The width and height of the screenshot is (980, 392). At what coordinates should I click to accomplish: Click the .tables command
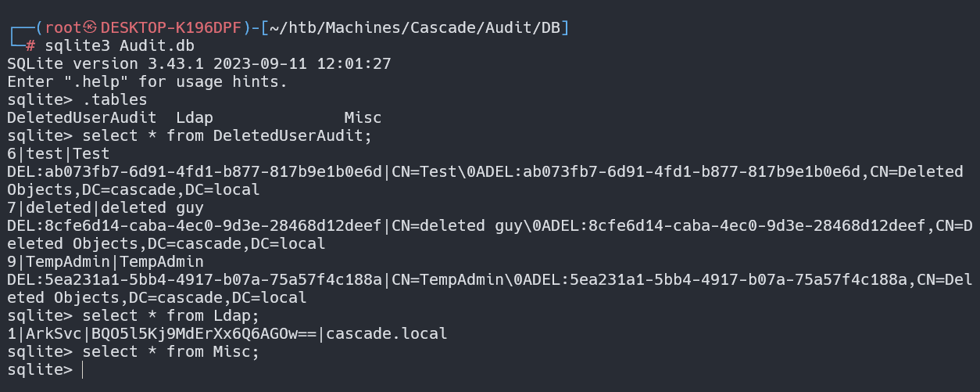pos(115,99)
